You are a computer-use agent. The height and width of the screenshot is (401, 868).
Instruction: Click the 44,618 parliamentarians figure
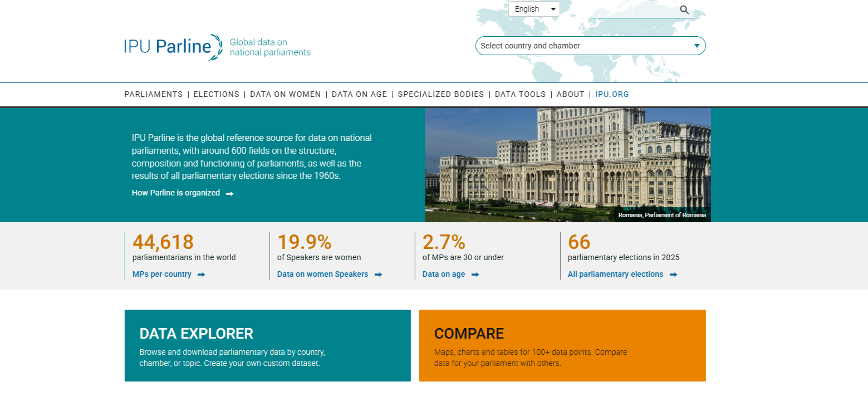163,242
